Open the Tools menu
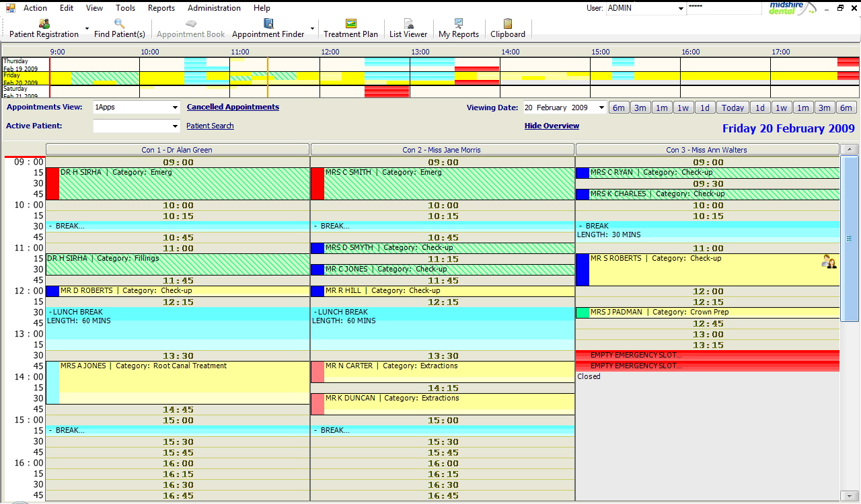Image resolution: width=861 pixels, height=504 pixels. 125,8
